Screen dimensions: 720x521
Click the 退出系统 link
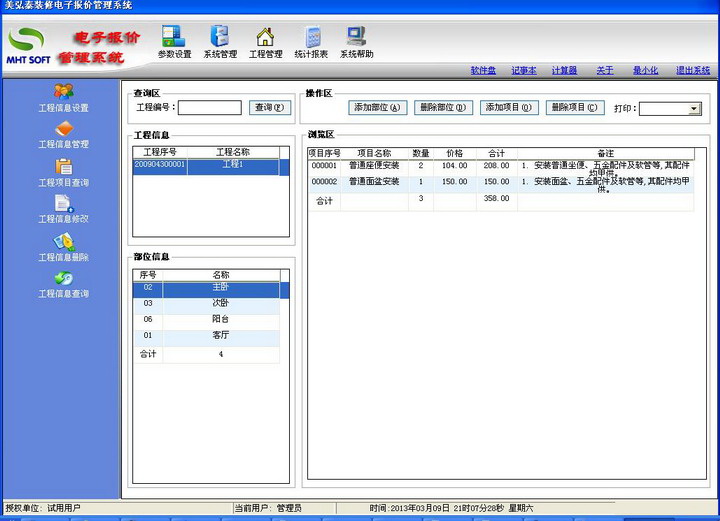(x=693, y=70)
